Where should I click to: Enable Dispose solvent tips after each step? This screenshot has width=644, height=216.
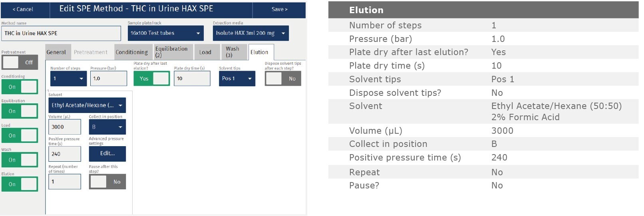click(283, 79)
